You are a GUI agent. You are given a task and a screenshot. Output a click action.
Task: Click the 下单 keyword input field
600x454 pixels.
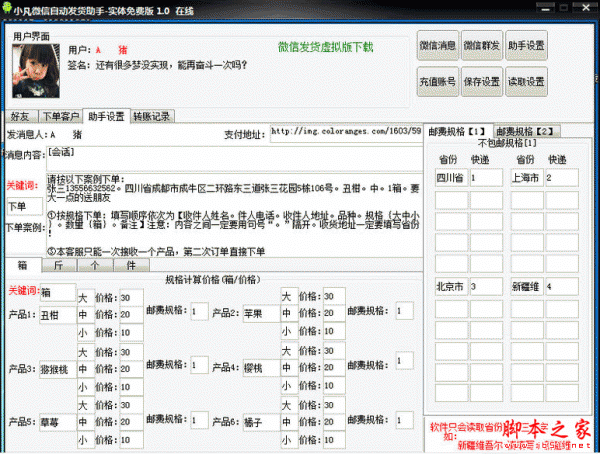pos(25,207)
